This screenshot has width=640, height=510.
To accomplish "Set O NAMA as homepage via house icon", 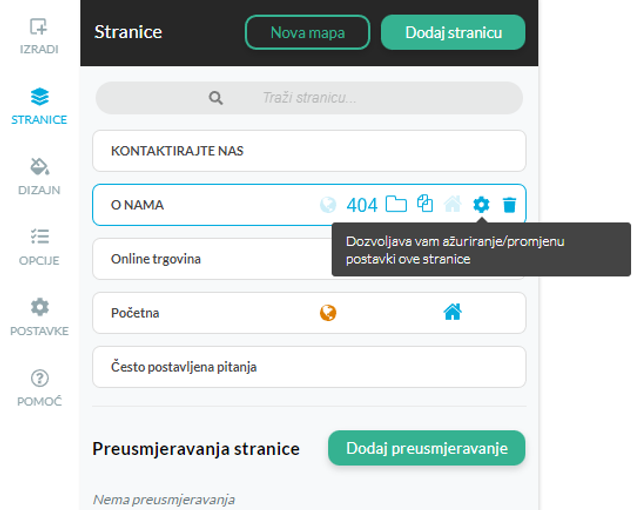I will [453, 204].
